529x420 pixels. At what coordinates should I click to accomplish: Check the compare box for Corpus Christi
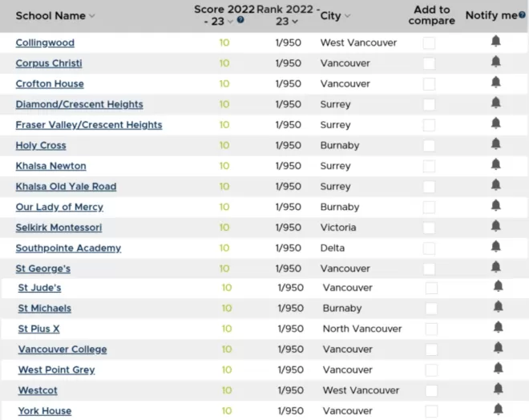tap(429, 63)
